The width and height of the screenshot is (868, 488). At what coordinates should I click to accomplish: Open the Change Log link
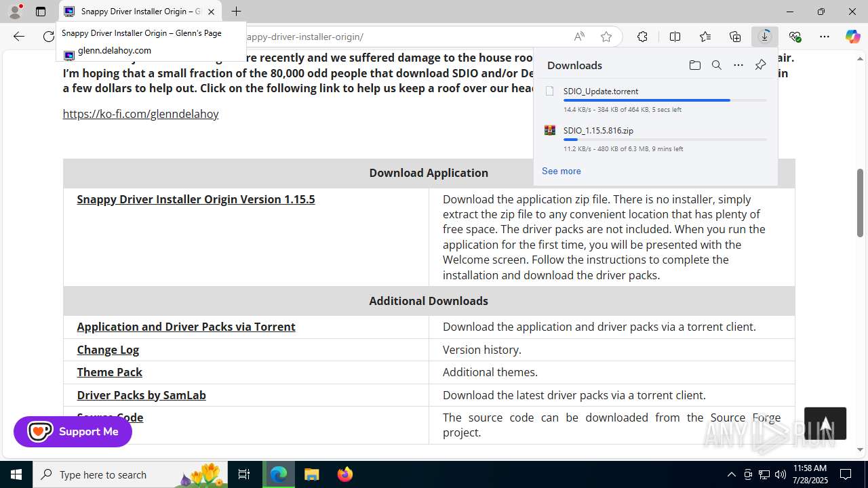click(108, 350)
